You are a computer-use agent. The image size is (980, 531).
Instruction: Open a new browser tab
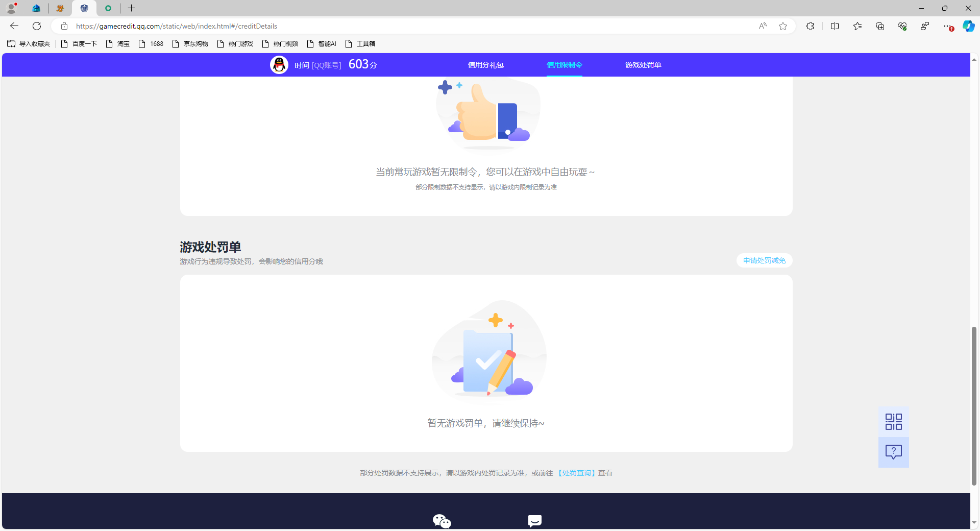[x=132, y=8]
